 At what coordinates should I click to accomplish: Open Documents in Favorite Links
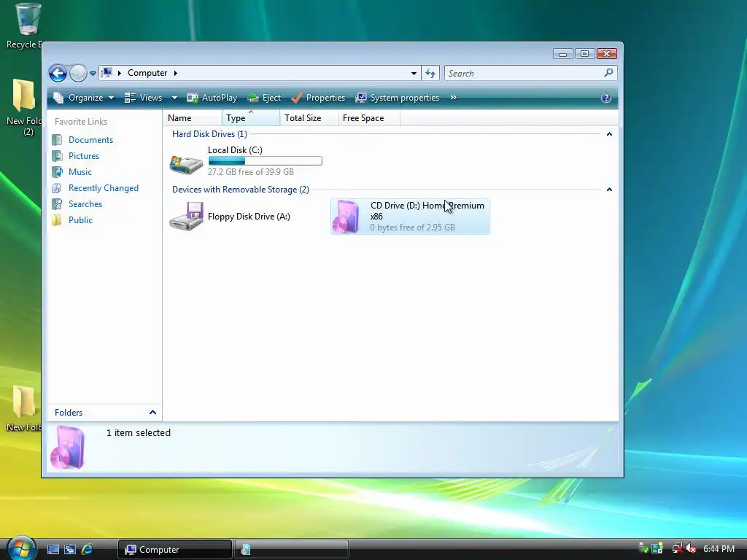90,140
